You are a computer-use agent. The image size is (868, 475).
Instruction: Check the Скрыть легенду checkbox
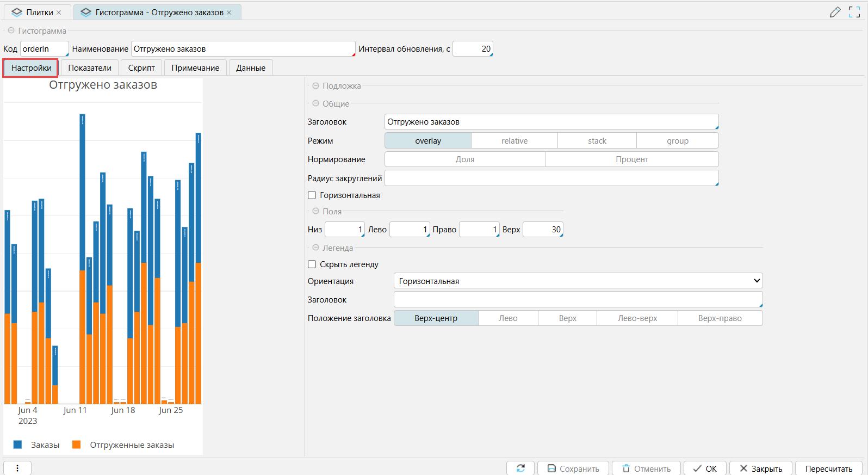312,264
